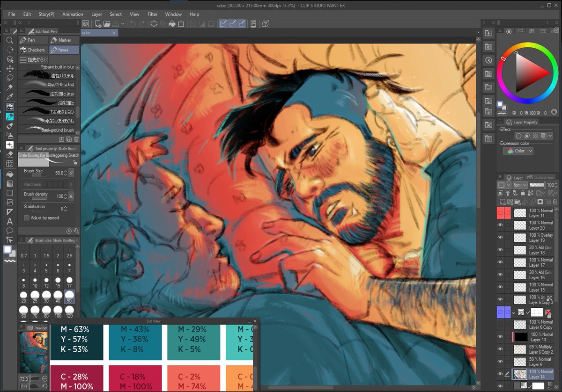Toggle visibility of Layer 6 Copy 2
Viewport: 562px width, 392px height.
pyautogui.click(x=500, y=349)
